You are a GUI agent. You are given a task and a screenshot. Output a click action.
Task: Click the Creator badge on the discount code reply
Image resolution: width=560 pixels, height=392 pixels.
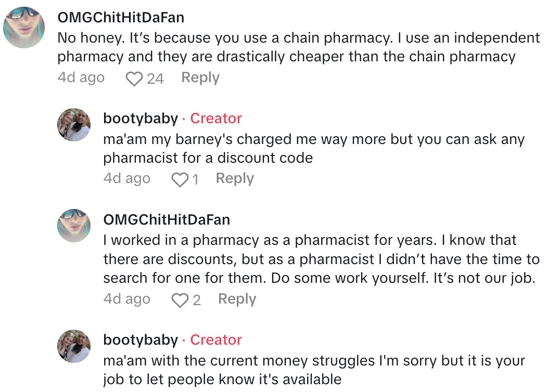pos(216,119)
